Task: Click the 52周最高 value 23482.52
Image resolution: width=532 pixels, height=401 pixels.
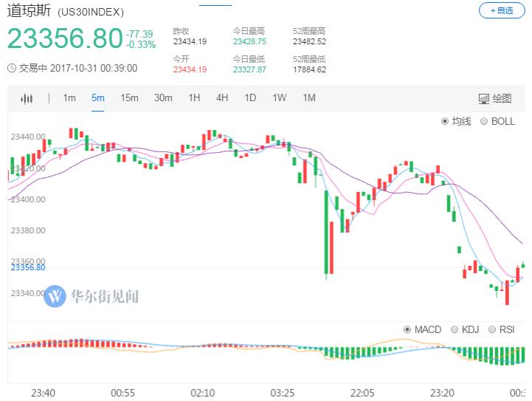Action: tap(309, 41)
